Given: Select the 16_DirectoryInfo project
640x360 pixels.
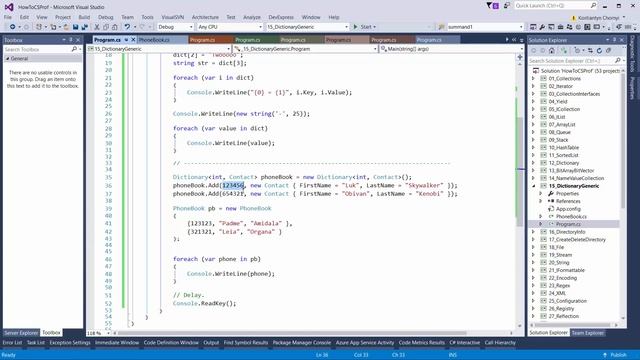Looking at the screenshot, I should pos(567,232).
